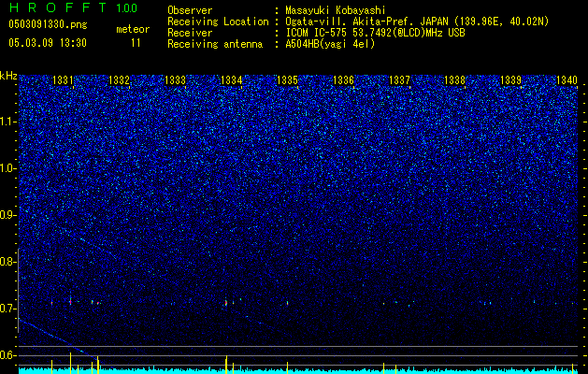588x374 pixels.
Task: Click the Receiving Location label
Action: tap(218, 22)
